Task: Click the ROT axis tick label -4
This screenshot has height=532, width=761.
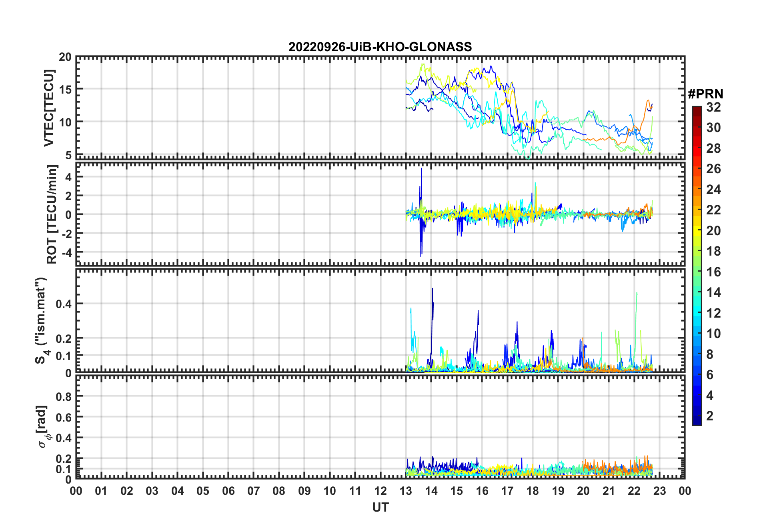Action: [x=67, y=253]
